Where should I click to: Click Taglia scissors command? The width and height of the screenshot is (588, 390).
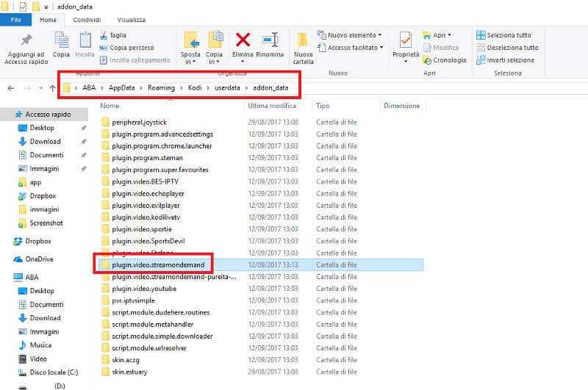pos(113,35)
